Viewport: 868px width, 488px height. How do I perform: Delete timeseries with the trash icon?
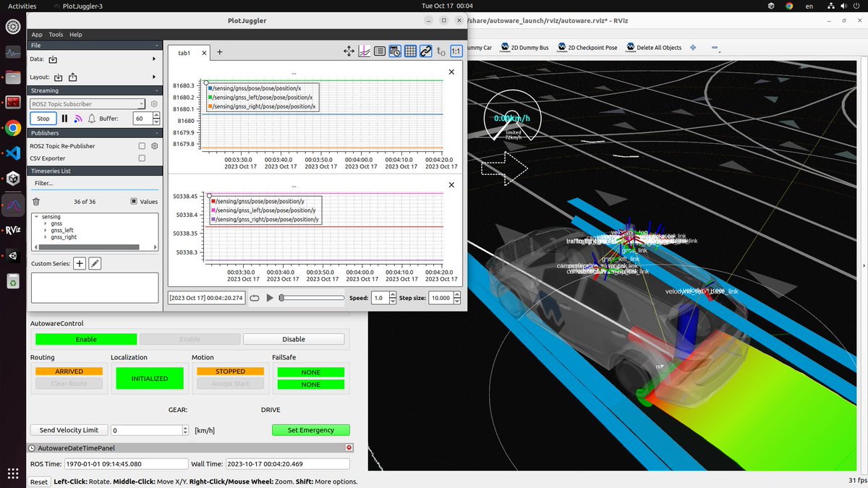click(x=36, y=202)
